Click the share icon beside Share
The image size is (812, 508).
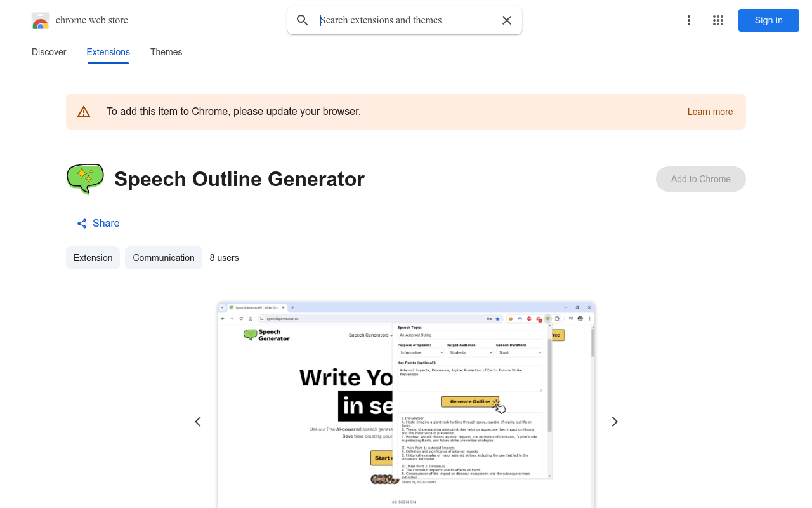click(x=82, y=224)
